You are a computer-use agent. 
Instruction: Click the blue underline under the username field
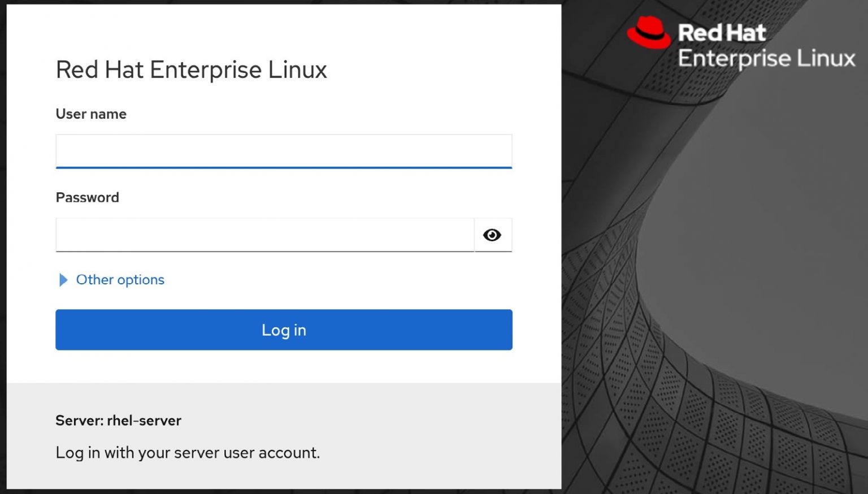283,167
